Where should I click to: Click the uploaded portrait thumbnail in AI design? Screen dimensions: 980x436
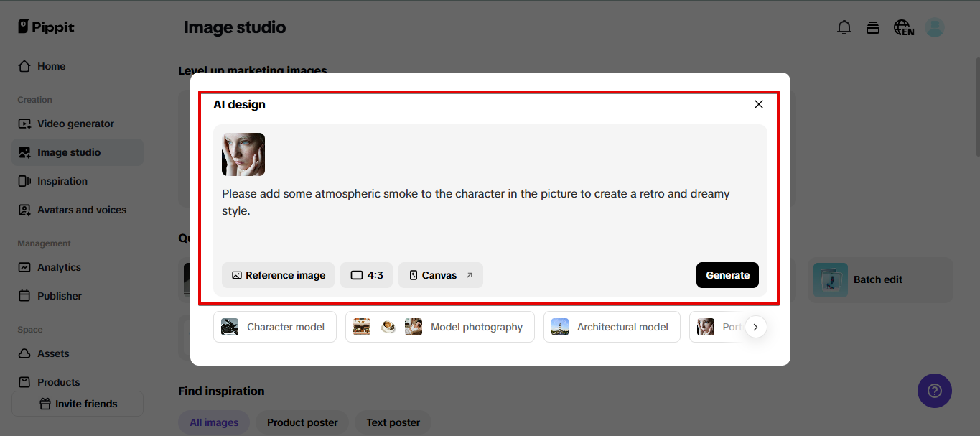243,154
